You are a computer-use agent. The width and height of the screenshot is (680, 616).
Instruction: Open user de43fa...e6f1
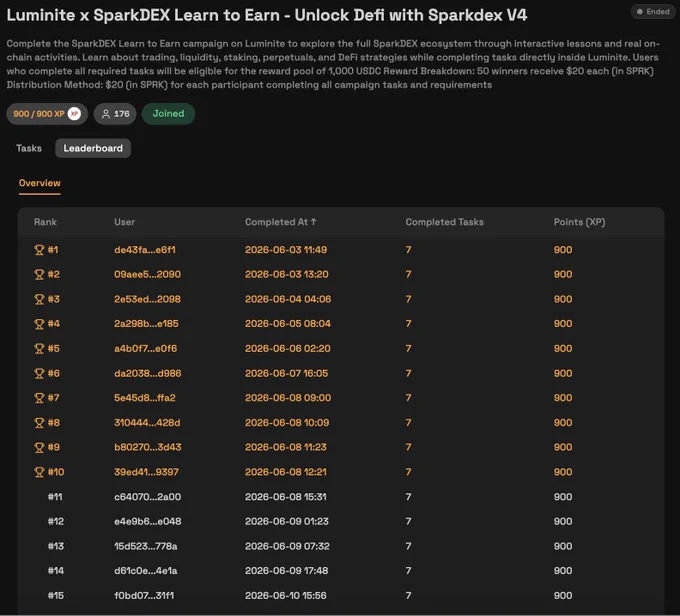click(x=145, y=250)
